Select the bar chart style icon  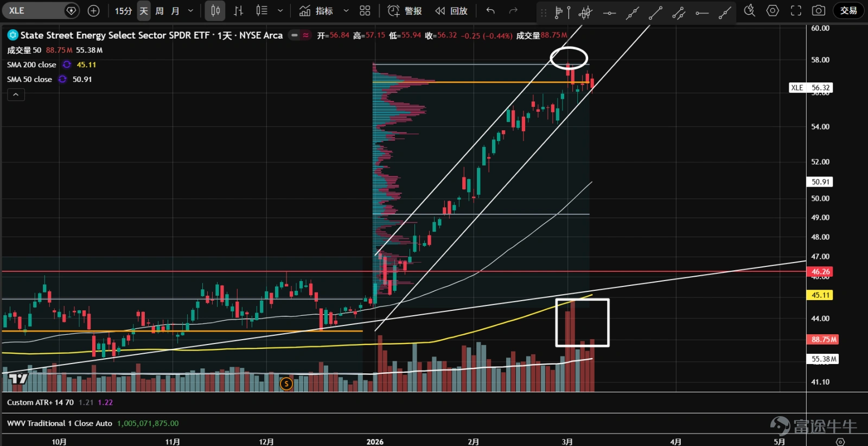238,11
